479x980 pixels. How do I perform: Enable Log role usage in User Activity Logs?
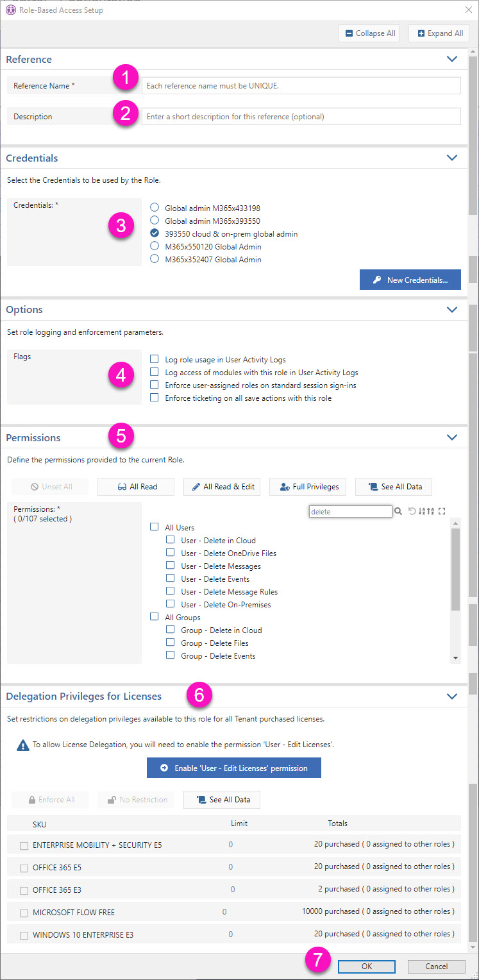coord(154,360)
